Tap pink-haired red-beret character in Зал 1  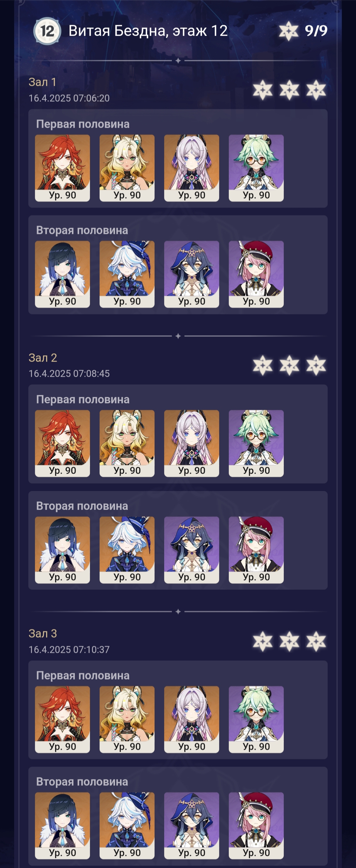tap(256, 274)
